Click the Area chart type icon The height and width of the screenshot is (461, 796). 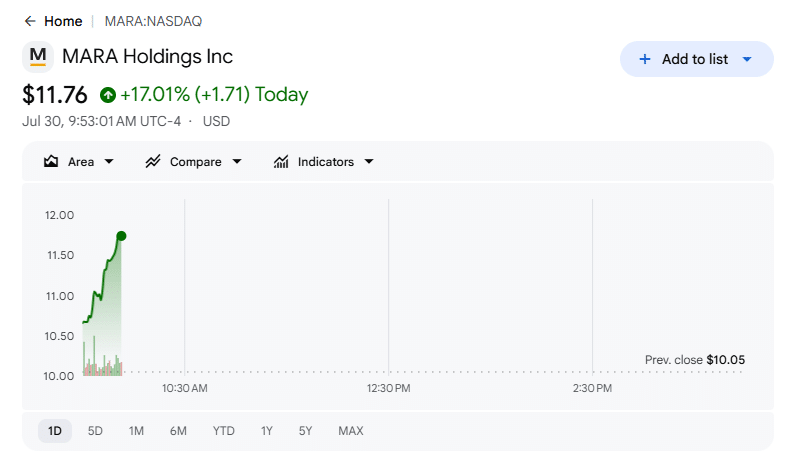coord(51,161)
